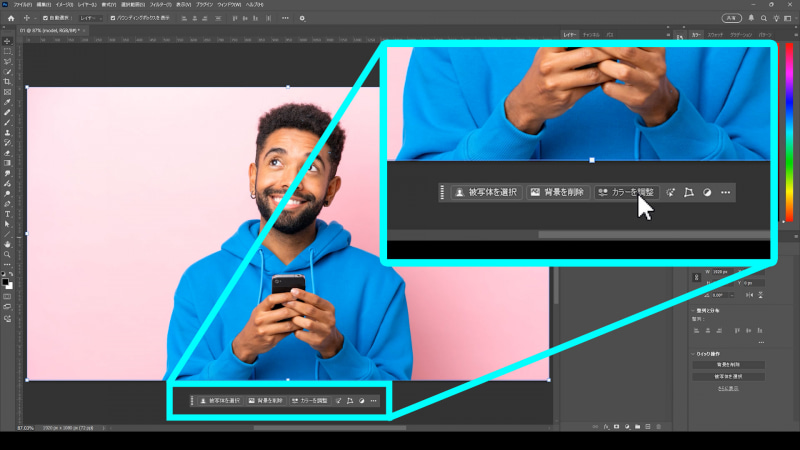Viewport: 800px width, 450px height.
Task: Toggle Quick Mask mode
Action: click(x=7, y=296)
